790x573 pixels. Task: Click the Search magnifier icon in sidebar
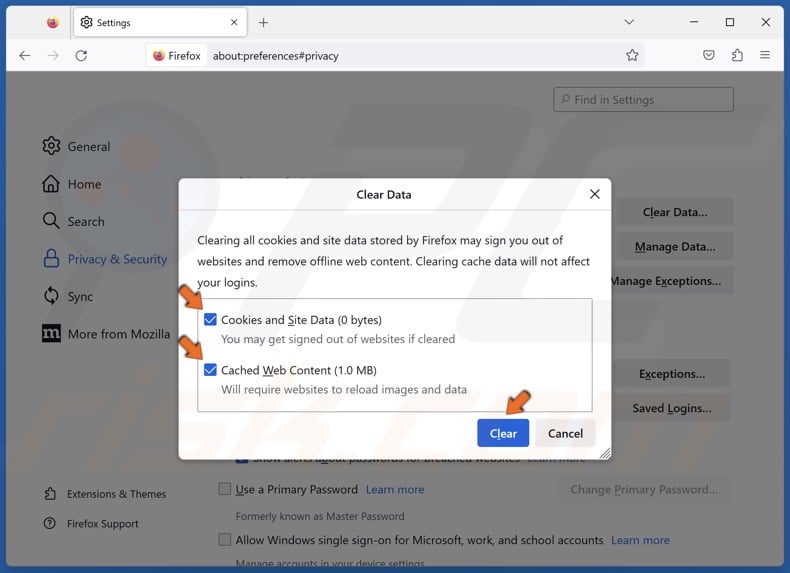point(51,221)
